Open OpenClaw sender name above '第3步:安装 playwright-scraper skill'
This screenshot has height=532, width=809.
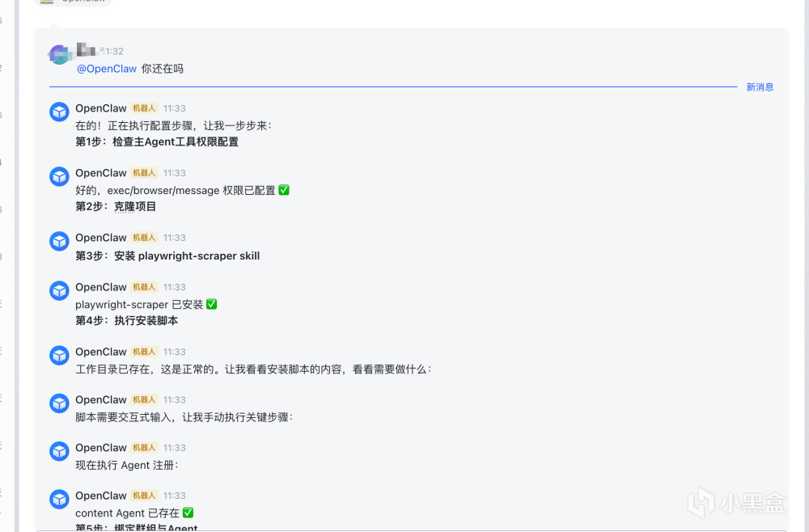tap(101, 238)
